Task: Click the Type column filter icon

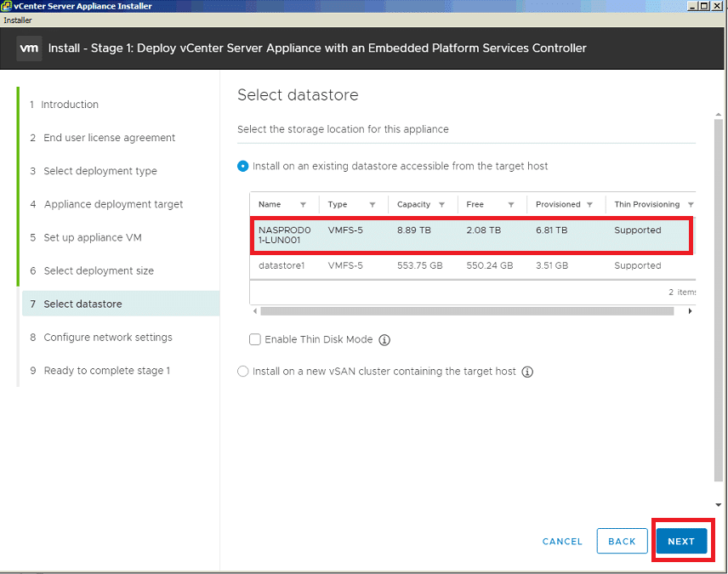Action: coord(373,205)
